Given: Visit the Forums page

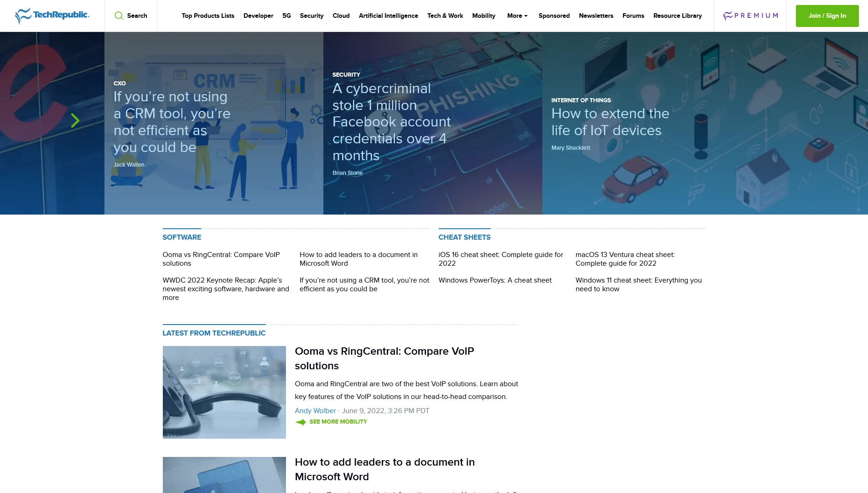Looking at the screenshot, I should (633, 15).
